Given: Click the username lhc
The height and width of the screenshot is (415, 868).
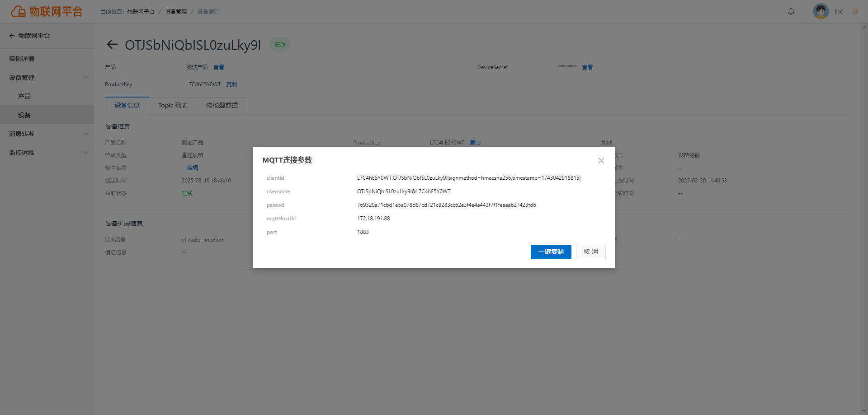Looking at the screenshot, I should pyautogui.click(x=839, y=11).
